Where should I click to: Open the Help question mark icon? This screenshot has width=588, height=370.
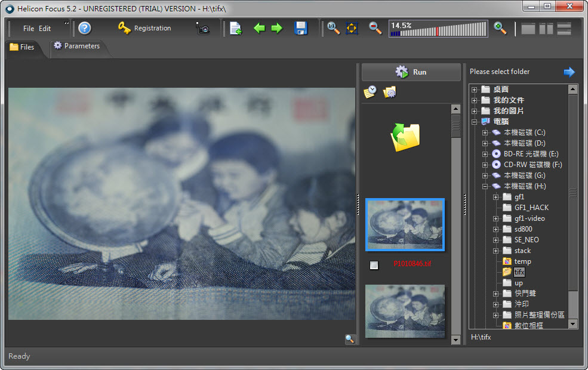pyautogui.click(x=85, y=28)
